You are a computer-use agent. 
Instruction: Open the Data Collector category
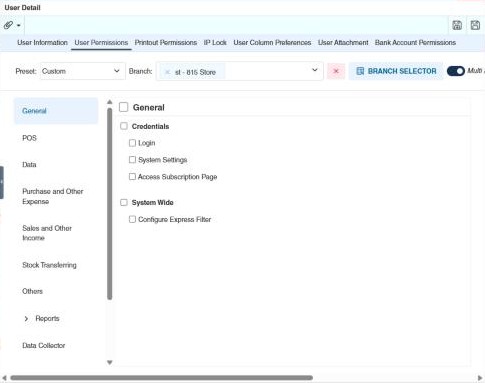click(x=44, y=345)
